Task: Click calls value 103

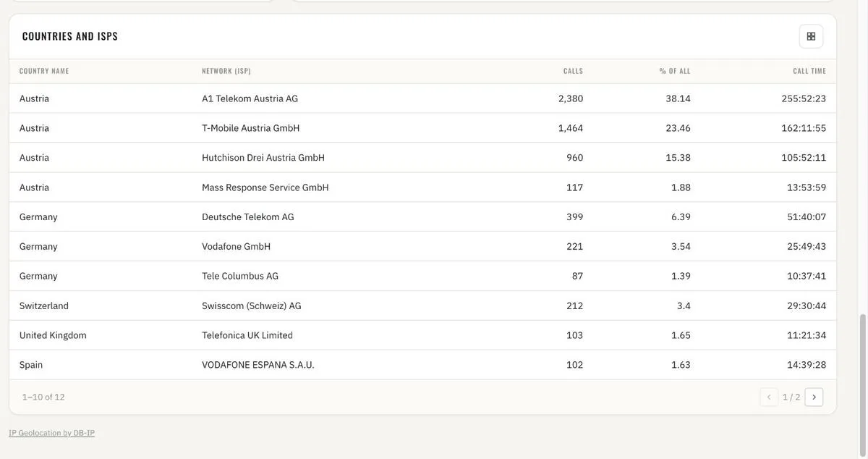Action: pos(575,336)
